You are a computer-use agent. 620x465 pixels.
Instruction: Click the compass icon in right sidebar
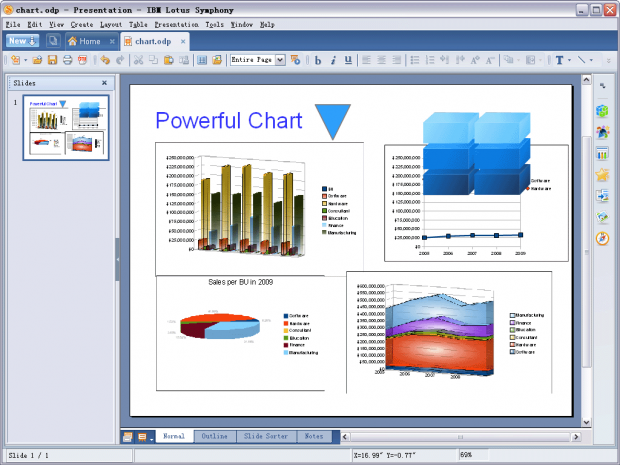603,238
